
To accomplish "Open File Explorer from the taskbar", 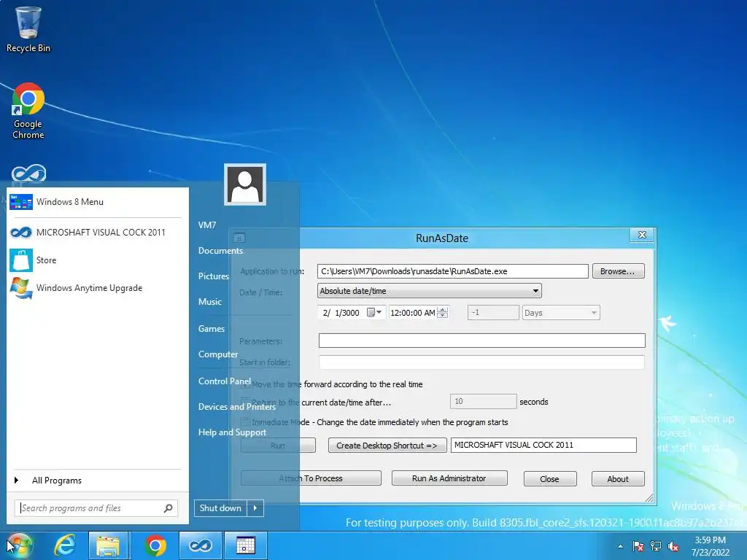I will point(108,545).
